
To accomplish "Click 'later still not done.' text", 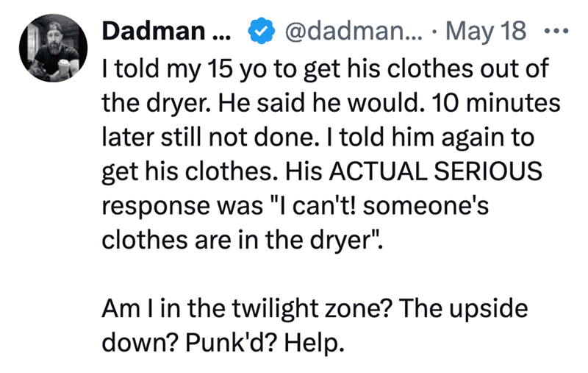I will coord(208,137).
